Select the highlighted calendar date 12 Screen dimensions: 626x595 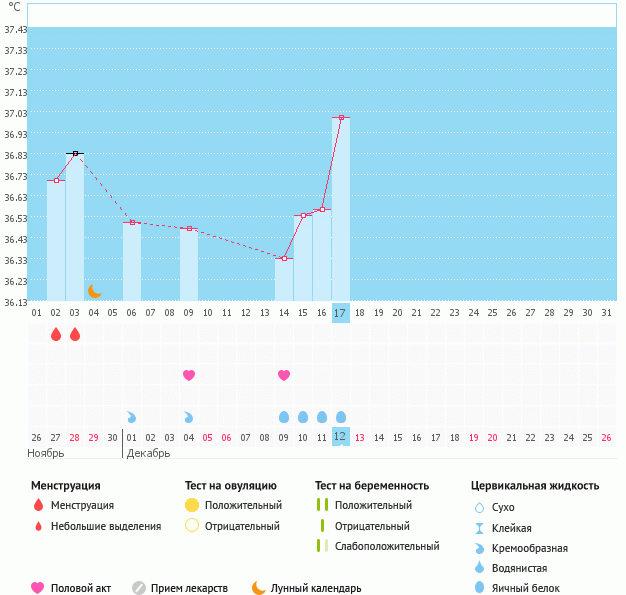(340, 437)
